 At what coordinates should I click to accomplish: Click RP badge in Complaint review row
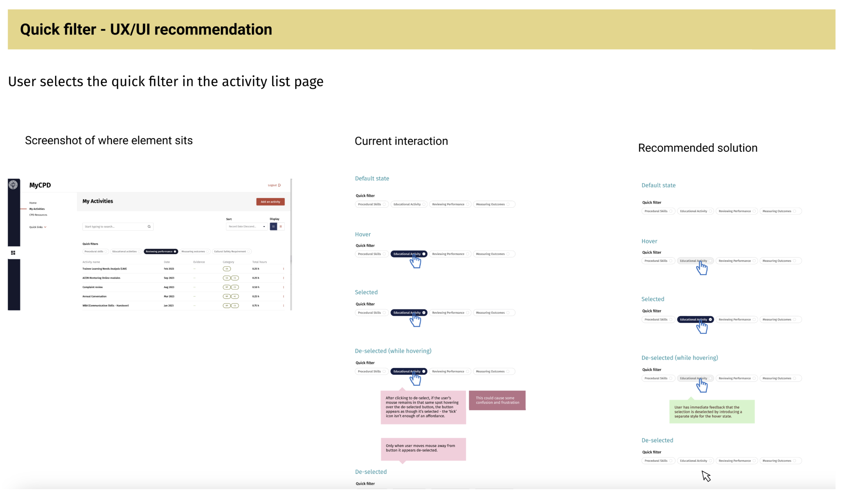227,287
